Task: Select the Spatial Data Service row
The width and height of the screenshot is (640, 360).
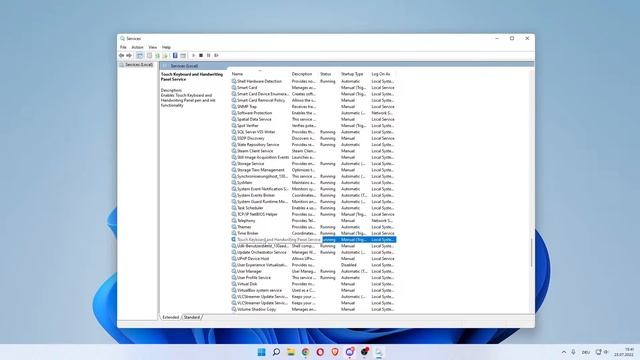Action: (313, 119)
